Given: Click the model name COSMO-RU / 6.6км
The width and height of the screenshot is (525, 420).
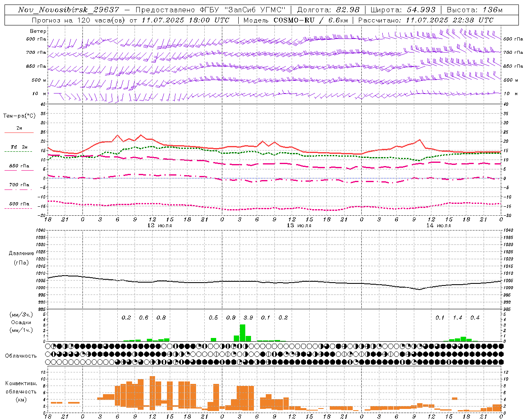Looking at the screenshot, I should pyautogui.click(x=311, y=20).
